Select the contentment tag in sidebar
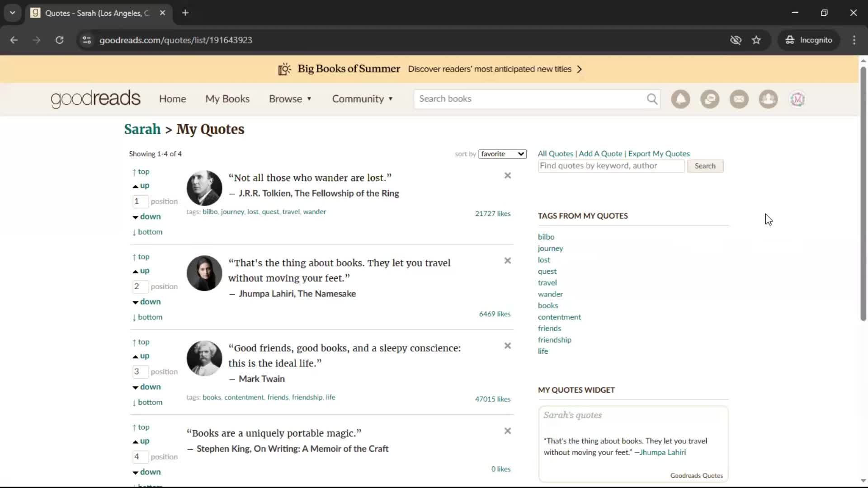This screenshot has width=868, height=488. click(x=559, y=317)
